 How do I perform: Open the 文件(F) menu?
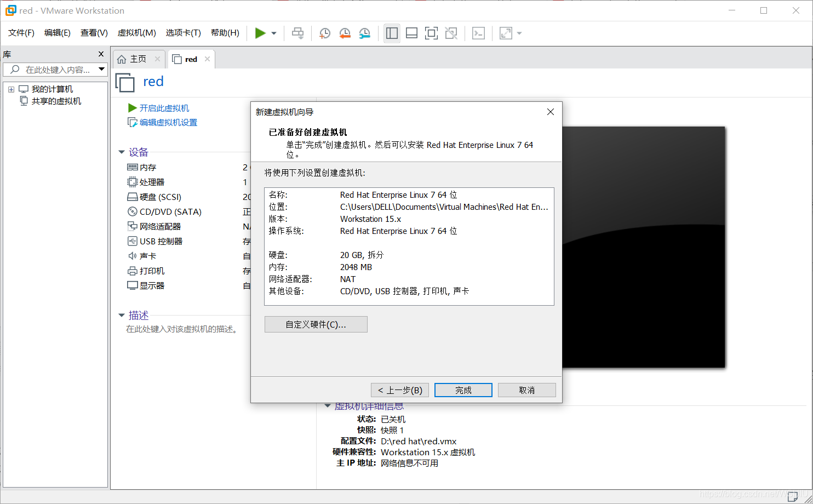21,33
